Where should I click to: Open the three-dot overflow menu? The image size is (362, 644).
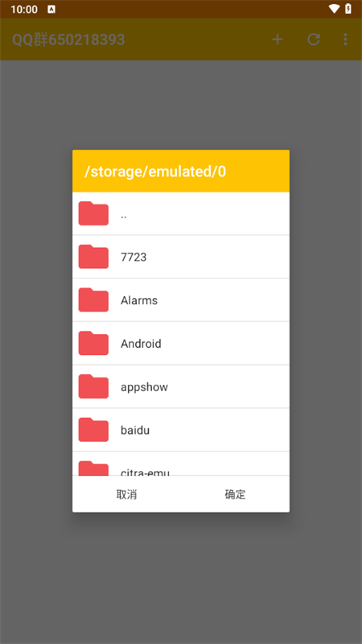click(345, 39)
